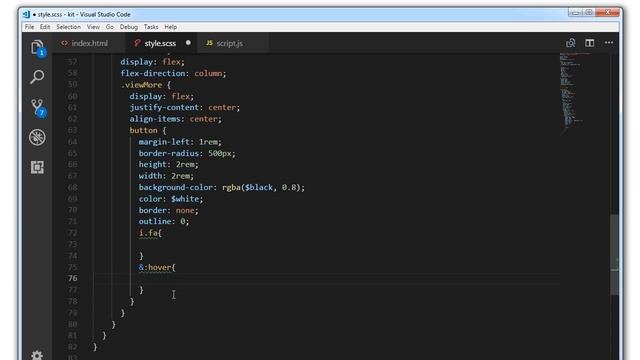Click 'width: 2rem;' line
This screenshot has width=640, height=360.
point(166,176)
